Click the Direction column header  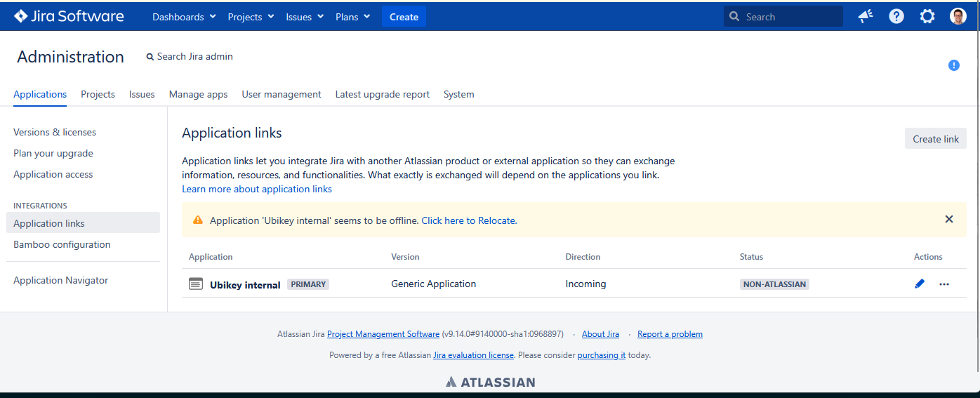pyautogui.click(x=583, y=257)
